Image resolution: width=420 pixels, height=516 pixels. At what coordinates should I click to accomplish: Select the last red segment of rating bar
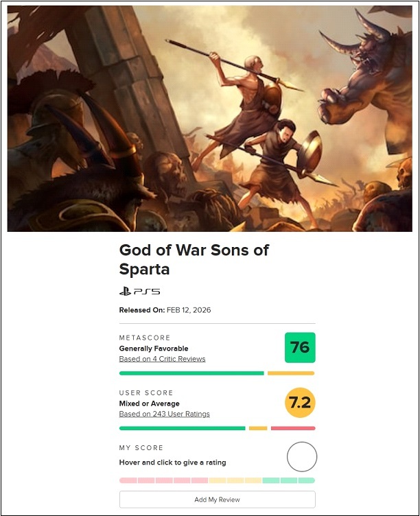[x=200, y=480]
